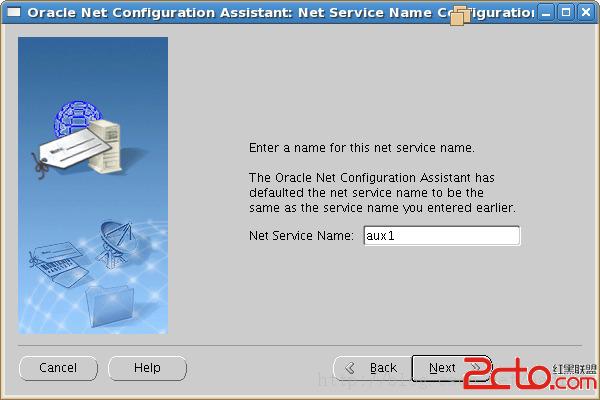This screenshot has width=600, height=400.
Task: Click the wizard side-panel illustration
Action: tap(93, 185)
